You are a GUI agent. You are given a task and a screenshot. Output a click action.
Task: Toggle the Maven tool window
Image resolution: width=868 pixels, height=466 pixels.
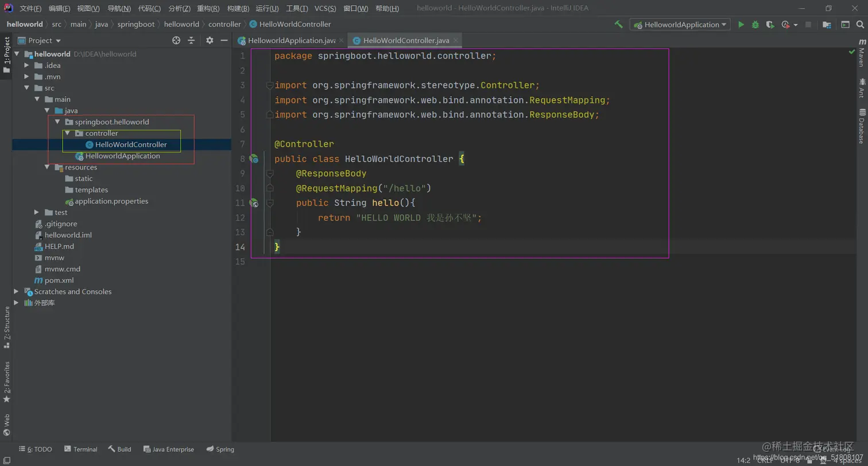[x=862, y=54]
